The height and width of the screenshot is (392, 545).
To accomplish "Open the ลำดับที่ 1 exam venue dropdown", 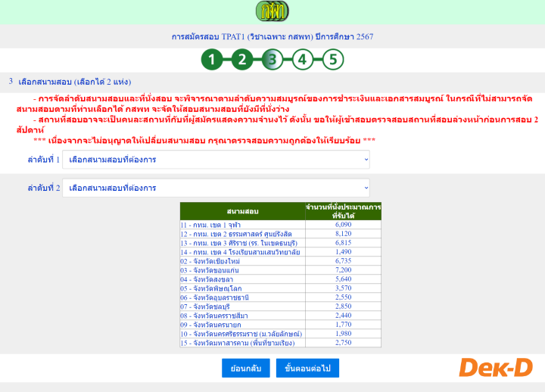I will click(216, 160).
